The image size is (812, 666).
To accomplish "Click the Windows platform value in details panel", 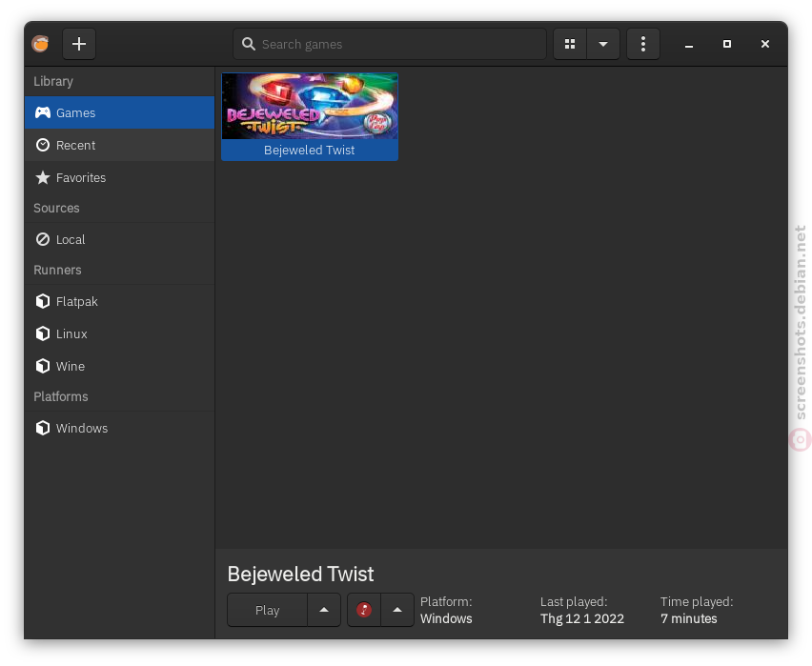I will 446,619.
